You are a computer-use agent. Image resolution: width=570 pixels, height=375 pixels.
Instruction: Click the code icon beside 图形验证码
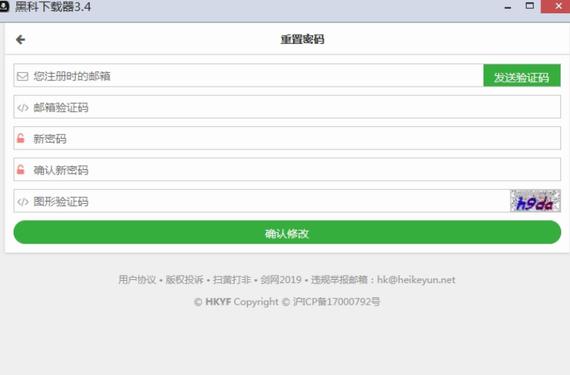(23, 202)
